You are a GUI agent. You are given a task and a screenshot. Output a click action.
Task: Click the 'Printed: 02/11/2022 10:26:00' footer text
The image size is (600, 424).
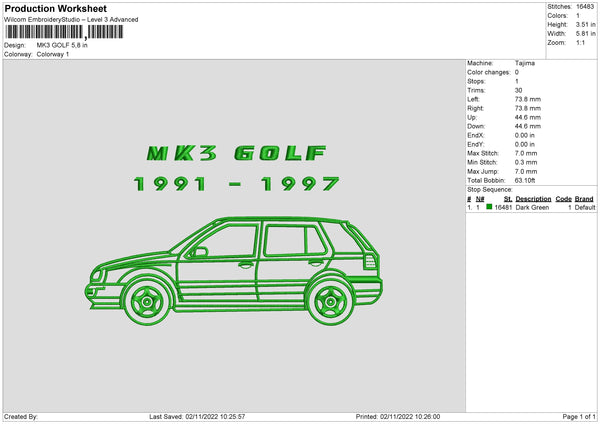398,417
